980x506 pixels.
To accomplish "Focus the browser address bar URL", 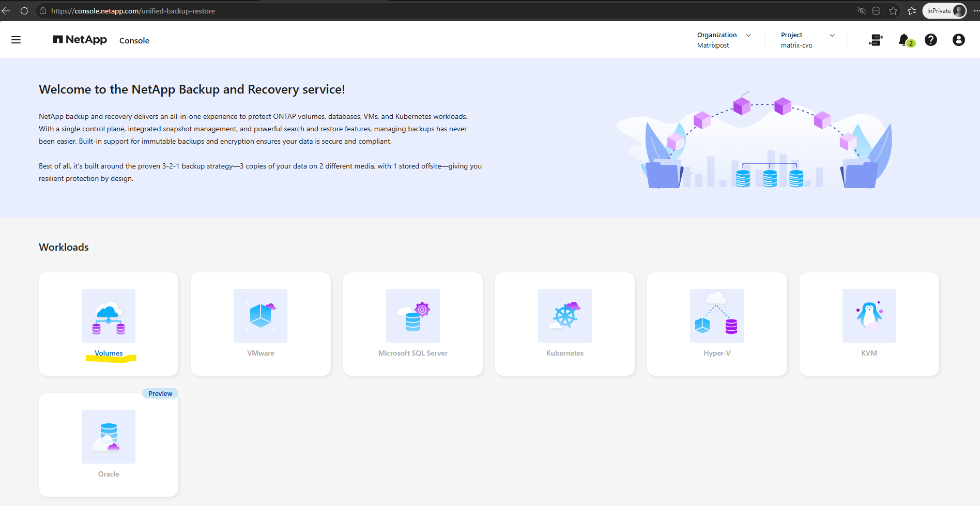I will (x=133, y=11).
